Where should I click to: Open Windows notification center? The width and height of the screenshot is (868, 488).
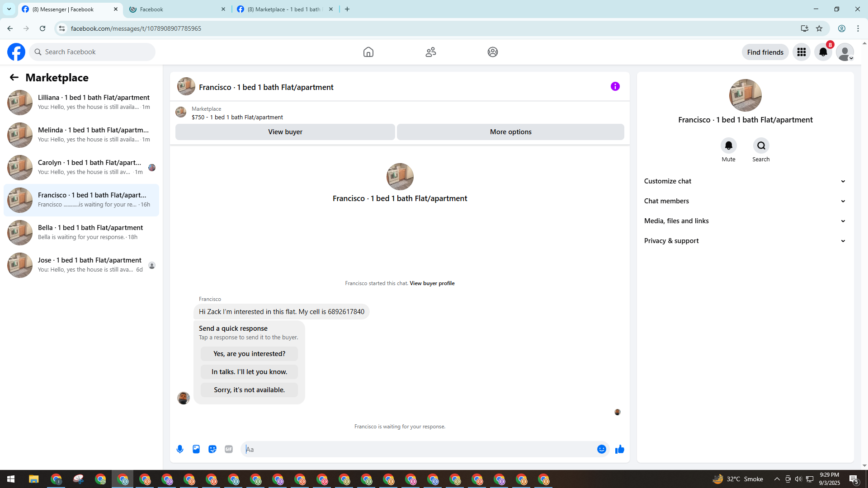pos(854,479)
